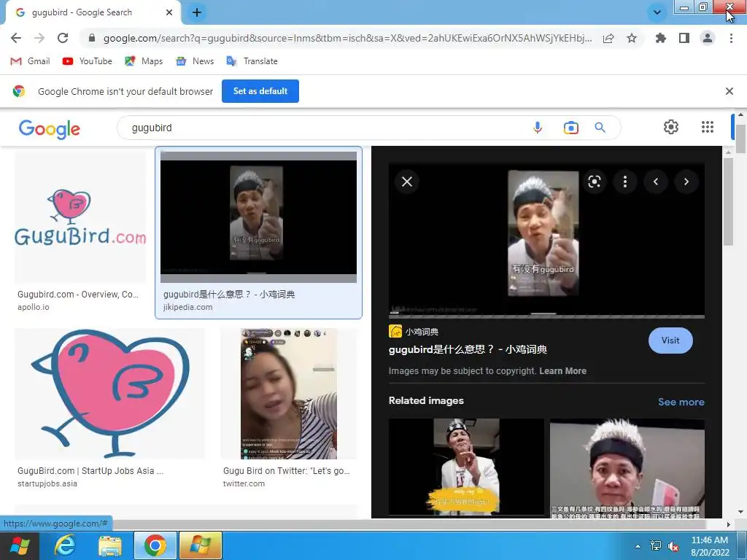
Task: Open the first related image thumbnail
Action: click(466, 467)
